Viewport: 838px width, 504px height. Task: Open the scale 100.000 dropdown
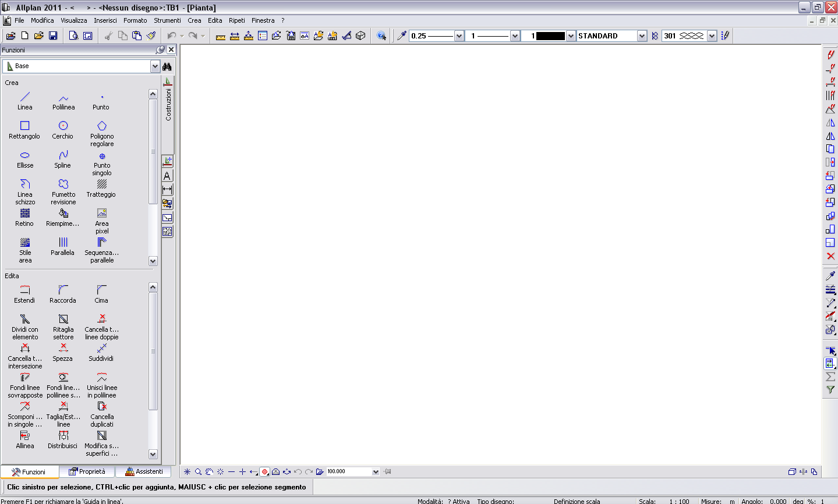click(x=376, y=472)
